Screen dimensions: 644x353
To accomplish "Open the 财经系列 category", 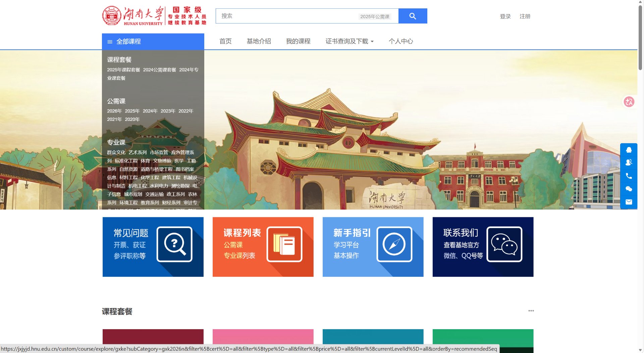I will tap(171, 203).
